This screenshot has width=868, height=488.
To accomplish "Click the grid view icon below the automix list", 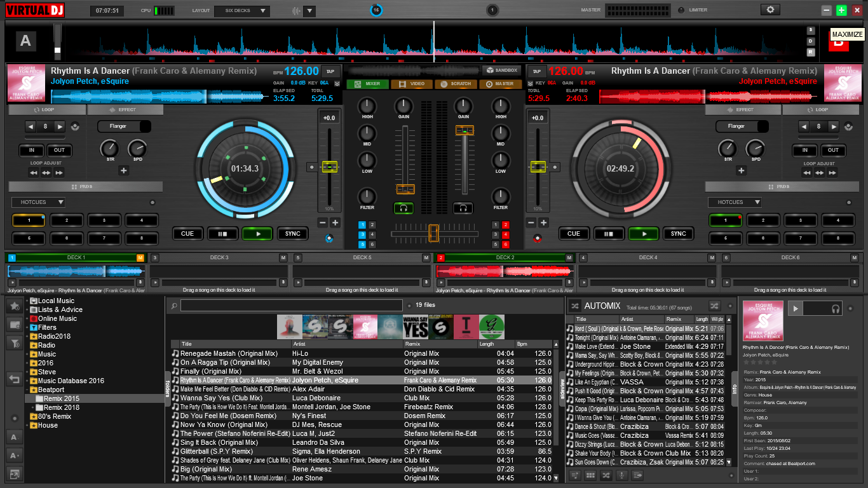I will click(x=590, y=475).
